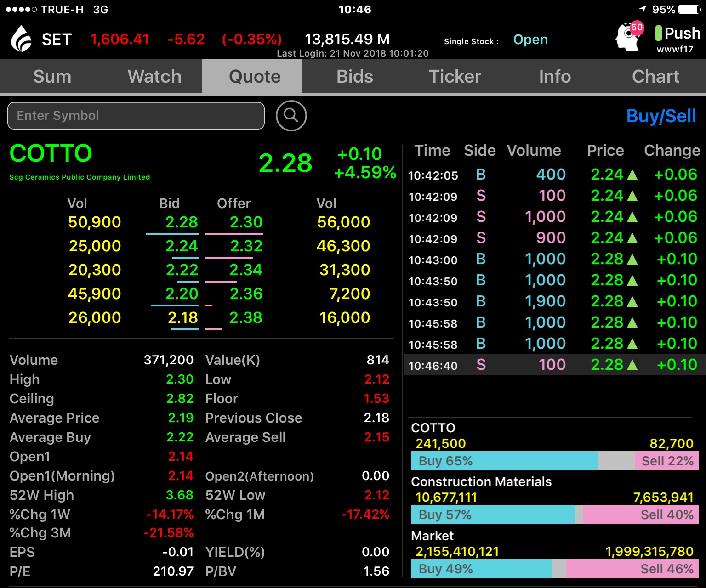Tap the Ceiling value 2.82
Image resolution: width=706 pixels, height=588 pixels.
[x=180, y=399]
